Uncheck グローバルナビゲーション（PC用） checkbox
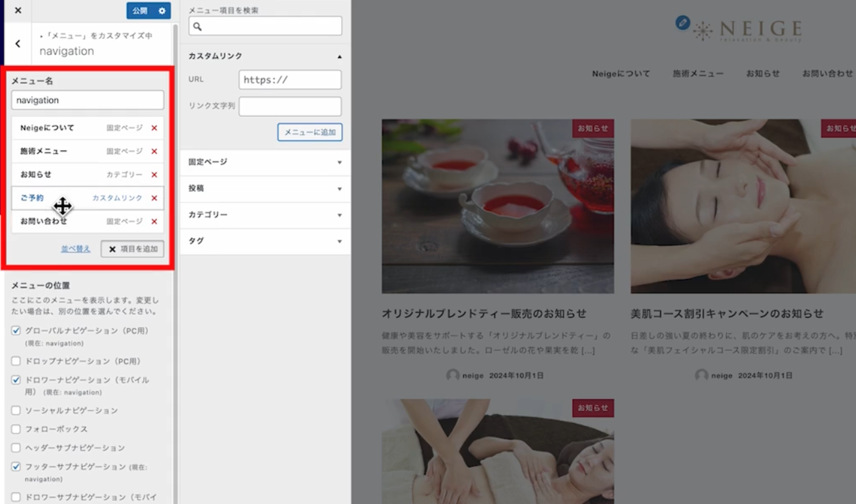 click(16, 331)
